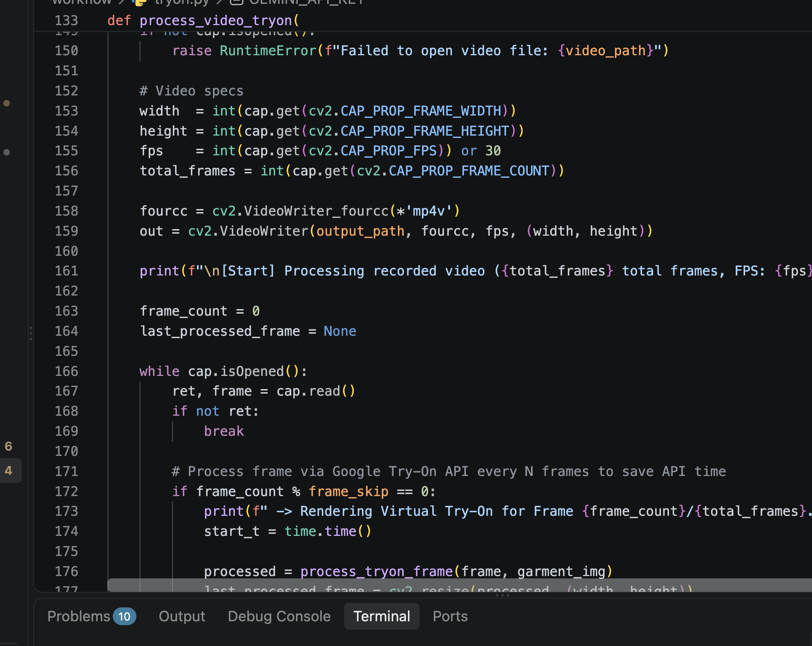Select the sidebar entry with badge 6
The height and width of the screenshot is (646, 812).
coord(8,446)
